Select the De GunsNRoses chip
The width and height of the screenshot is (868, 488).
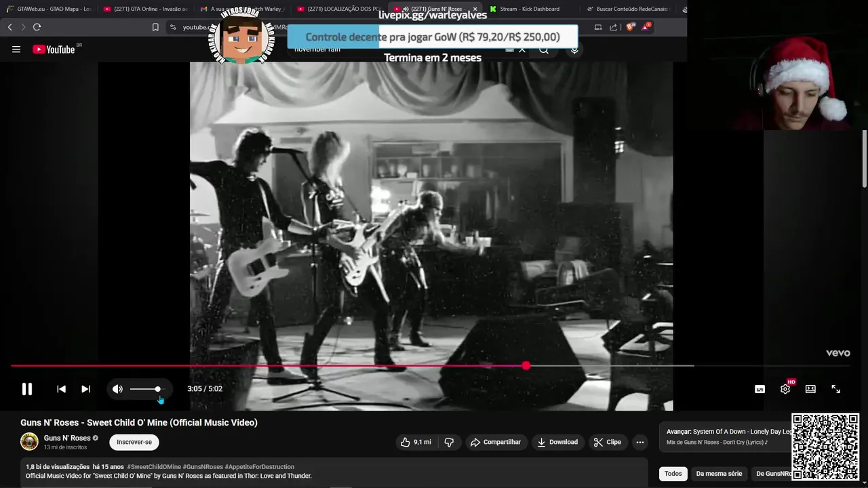(772, 474)
